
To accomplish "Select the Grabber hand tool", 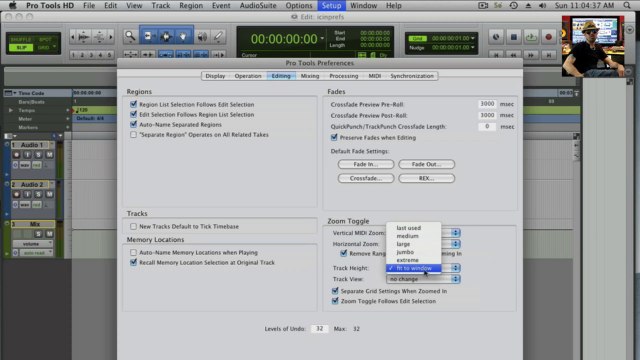I will pos(183,36).
